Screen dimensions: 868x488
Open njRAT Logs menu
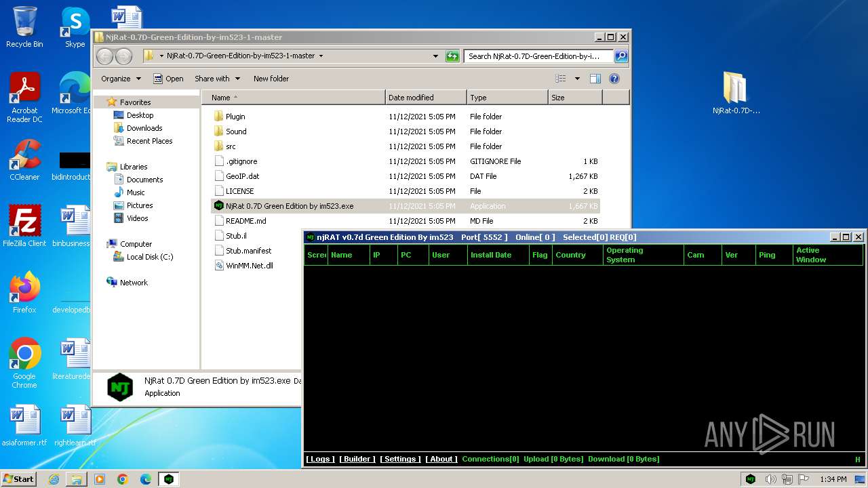(319, 459)
